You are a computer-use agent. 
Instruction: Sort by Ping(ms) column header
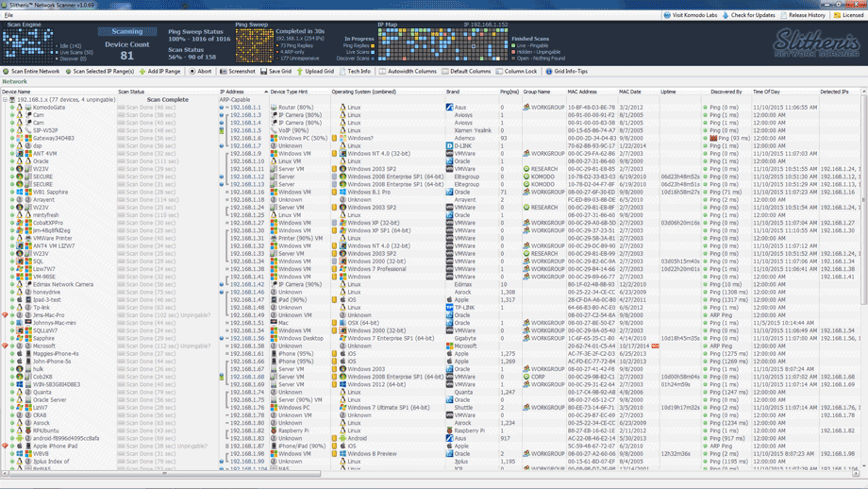pyautogui.click(x=509, y=92)
